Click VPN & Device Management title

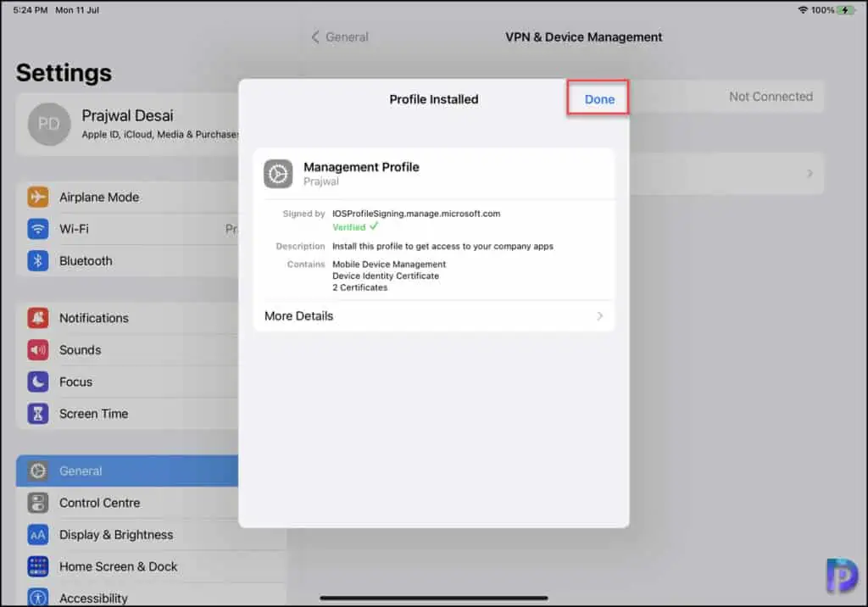[x=583, y=37]
